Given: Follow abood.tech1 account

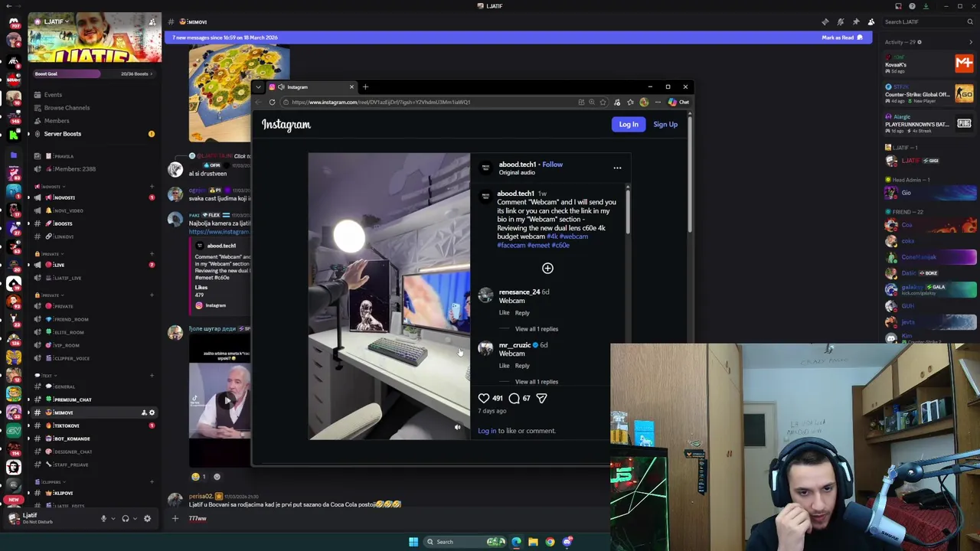Looking at the screenshot, I should point(552,165).
